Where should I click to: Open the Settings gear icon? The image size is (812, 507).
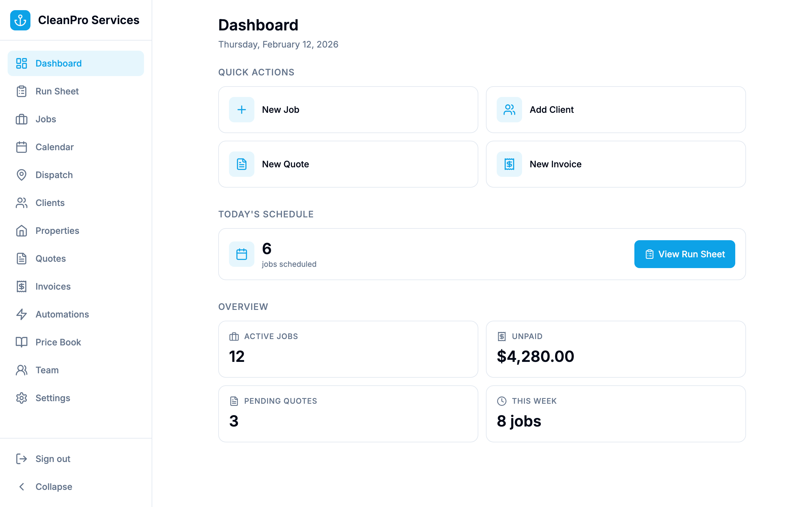tap(22, 398)
